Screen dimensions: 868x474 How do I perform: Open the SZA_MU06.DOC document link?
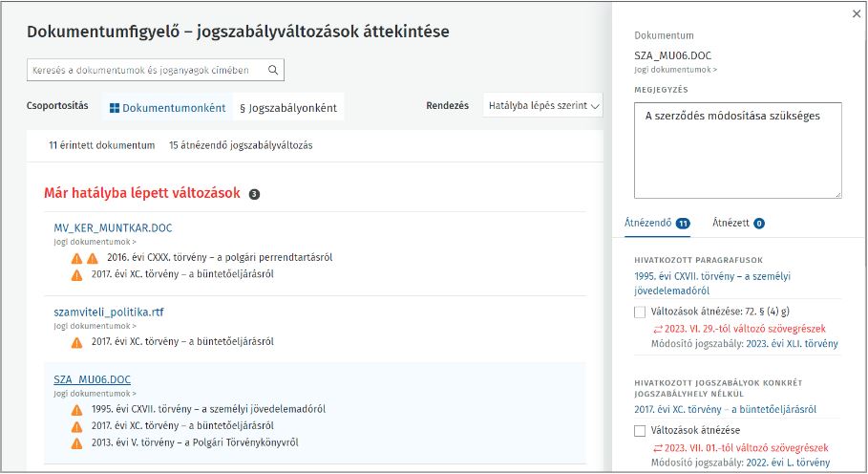[x=93, y=379]
